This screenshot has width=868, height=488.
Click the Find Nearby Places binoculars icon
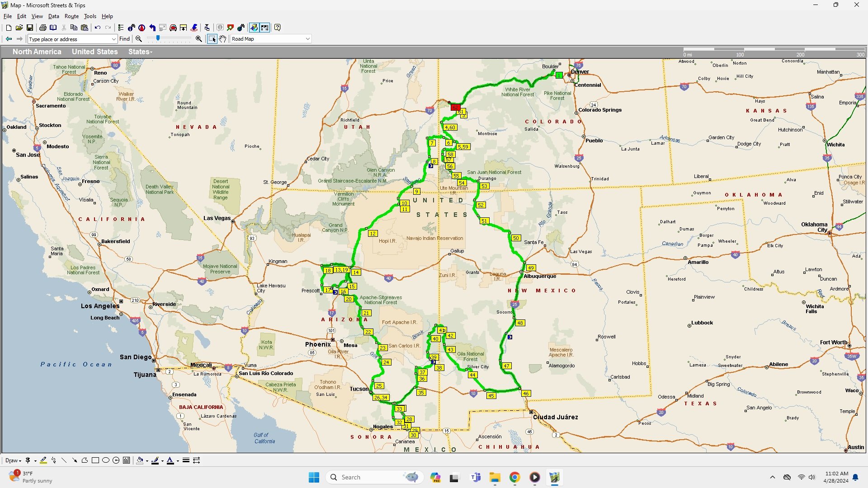(x=131, y=28)
